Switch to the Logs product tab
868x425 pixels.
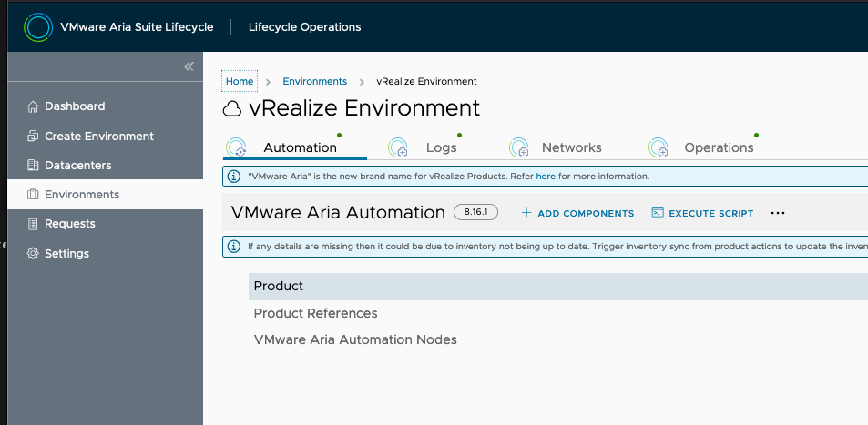tap(441, 147)
